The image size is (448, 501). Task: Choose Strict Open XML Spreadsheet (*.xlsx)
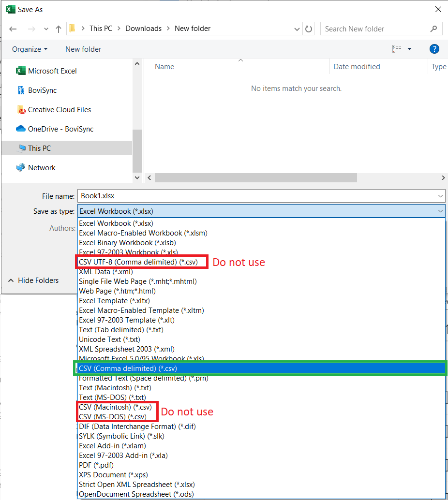262,485
